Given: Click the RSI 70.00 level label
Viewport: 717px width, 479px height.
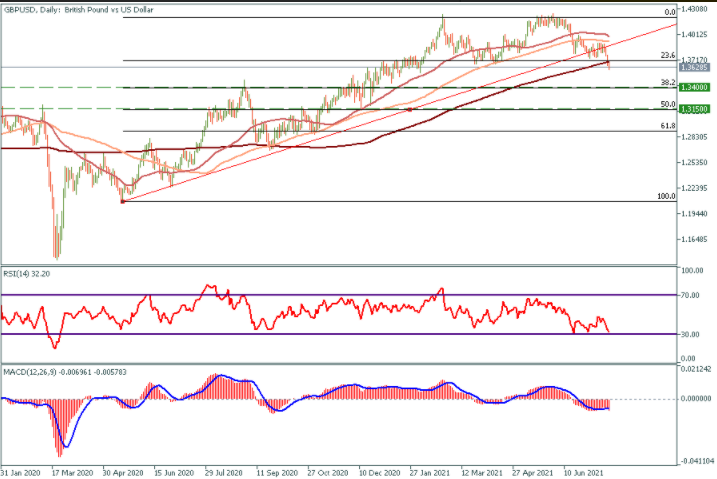Looking at the screenshot, I should click(x=690, y=295).
